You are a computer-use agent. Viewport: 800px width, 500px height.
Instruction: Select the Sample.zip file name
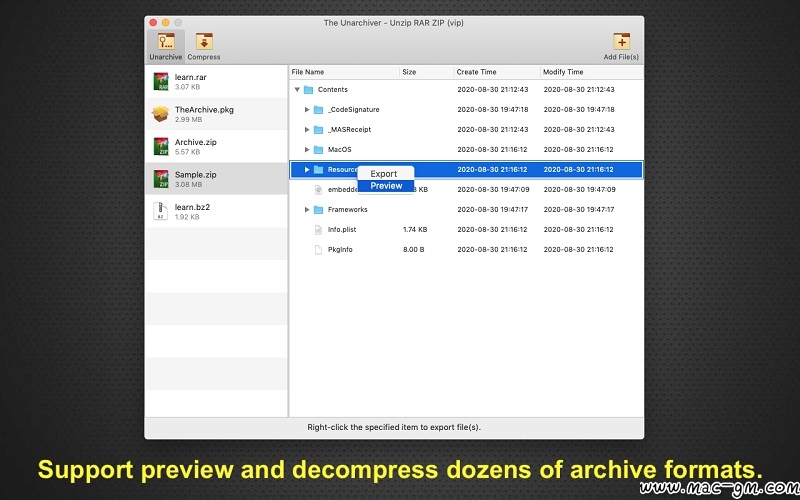pos(195,174)
